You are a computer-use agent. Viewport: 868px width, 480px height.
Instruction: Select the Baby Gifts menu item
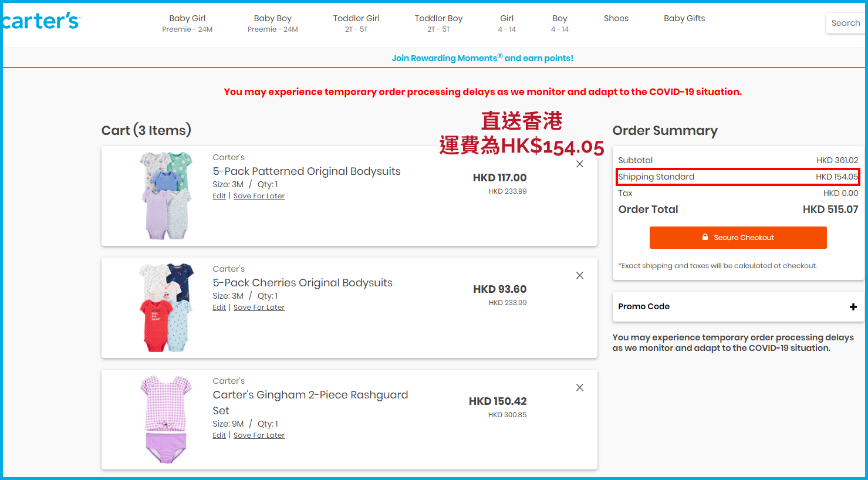click(x=684, y=19)
